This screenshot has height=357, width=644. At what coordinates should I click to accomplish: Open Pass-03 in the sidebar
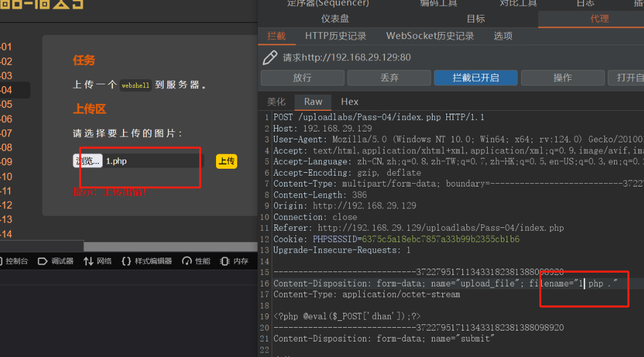click(6, 76)
